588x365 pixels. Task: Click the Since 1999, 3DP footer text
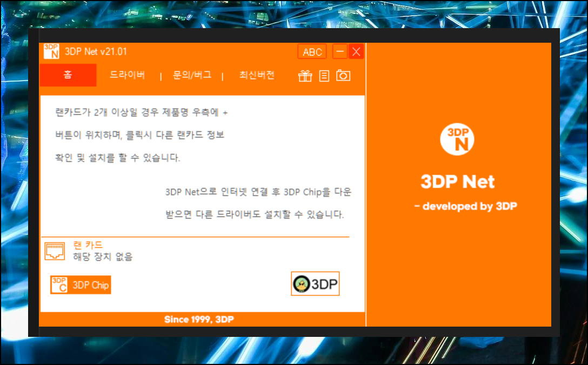pos(199,320)
